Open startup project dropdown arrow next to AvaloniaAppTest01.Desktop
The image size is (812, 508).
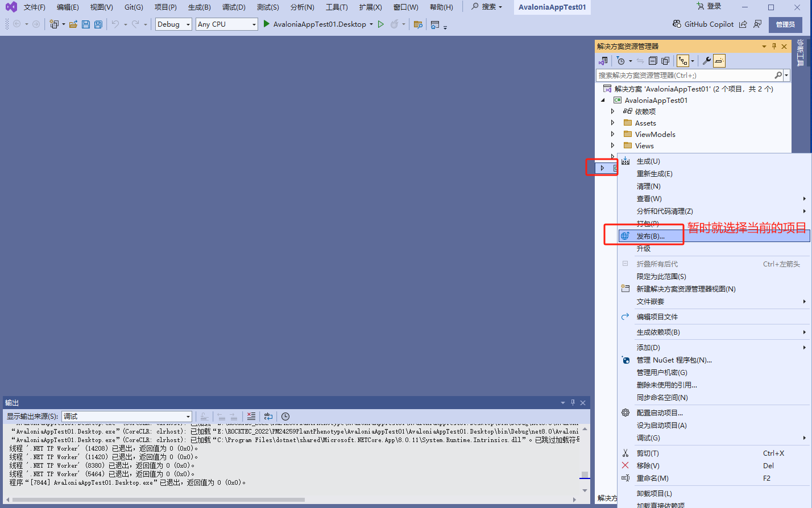(371, 24)
